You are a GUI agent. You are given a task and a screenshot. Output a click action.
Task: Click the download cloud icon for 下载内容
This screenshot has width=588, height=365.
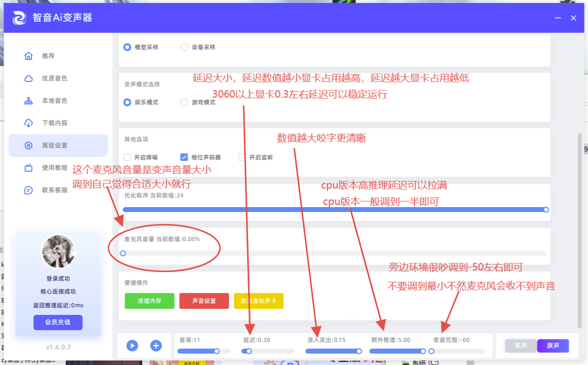pos(28,123)
